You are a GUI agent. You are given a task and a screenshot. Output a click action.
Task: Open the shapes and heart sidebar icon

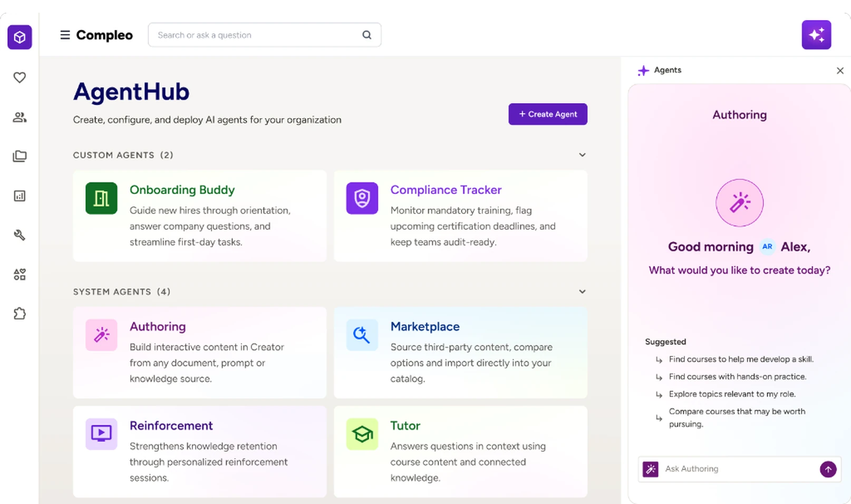tap(20, 274)
